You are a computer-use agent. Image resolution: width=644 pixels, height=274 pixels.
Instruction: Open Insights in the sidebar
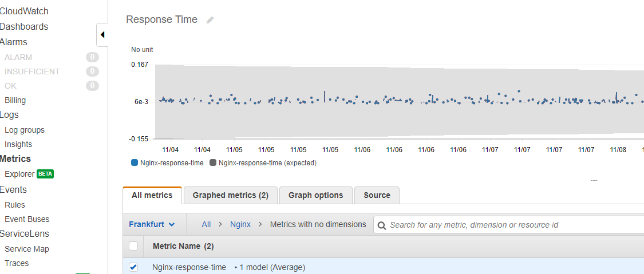(18, 144)
